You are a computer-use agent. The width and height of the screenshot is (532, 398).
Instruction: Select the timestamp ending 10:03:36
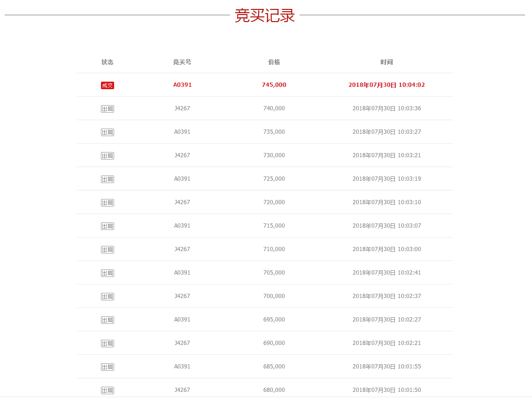(386, 108)
